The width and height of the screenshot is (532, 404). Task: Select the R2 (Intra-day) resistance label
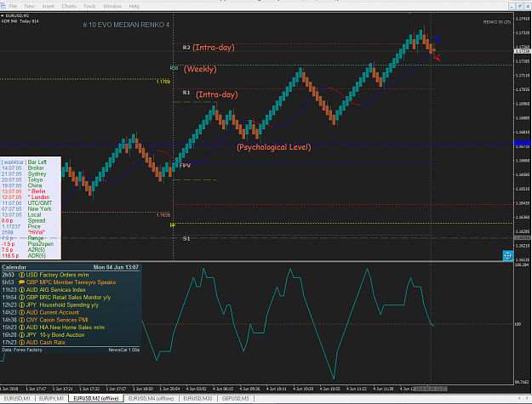[209, 47]
